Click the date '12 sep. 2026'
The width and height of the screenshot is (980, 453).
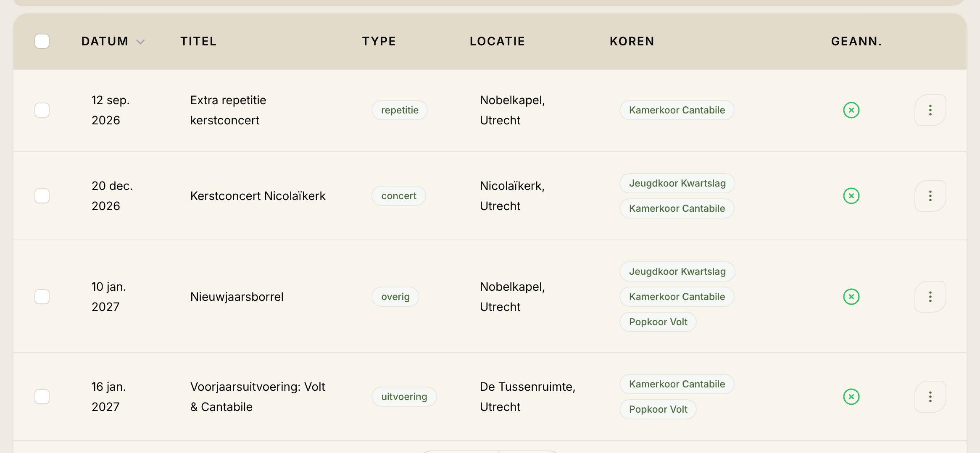[x=111, y=110]
